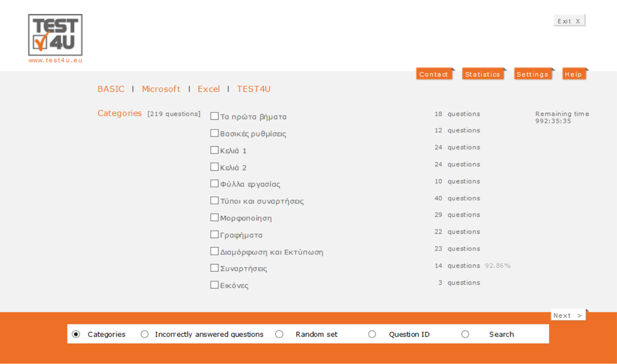Open the Contact tab
617x364 pixels.
[x=434, y=74]
